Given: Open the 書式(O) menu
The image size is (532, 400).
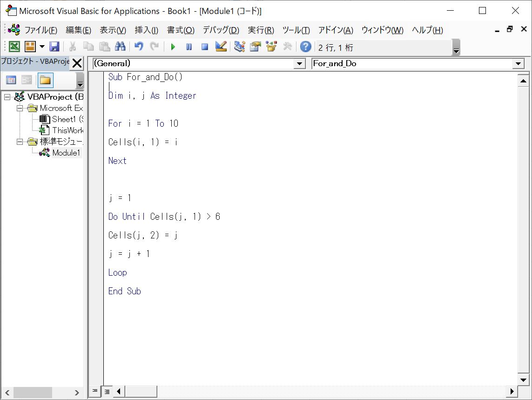Looking at the screenshot, I should tap(181, 30).
